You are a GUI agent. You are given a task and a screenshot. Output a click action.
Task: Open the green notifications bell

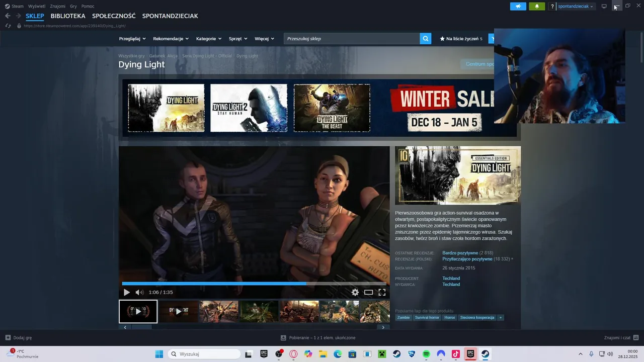coord(537,7)
